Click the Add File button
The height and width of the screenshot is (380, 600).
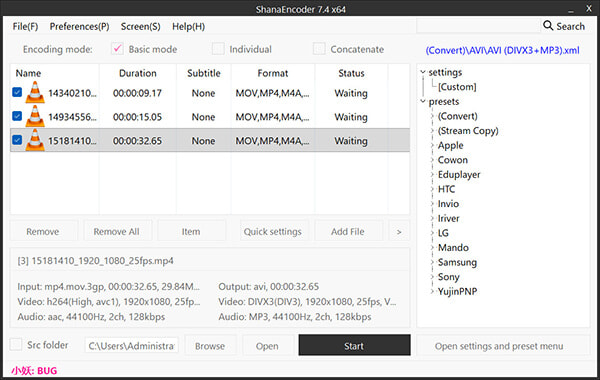tap(348, 231)
